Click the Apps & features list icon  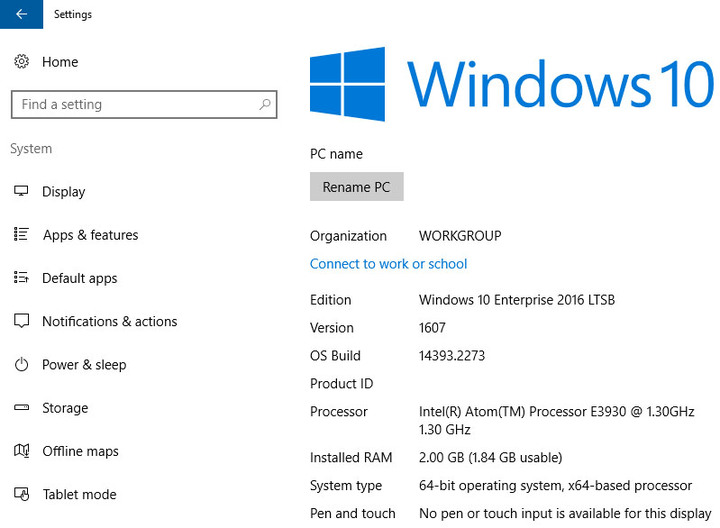[x=21, y=235]
